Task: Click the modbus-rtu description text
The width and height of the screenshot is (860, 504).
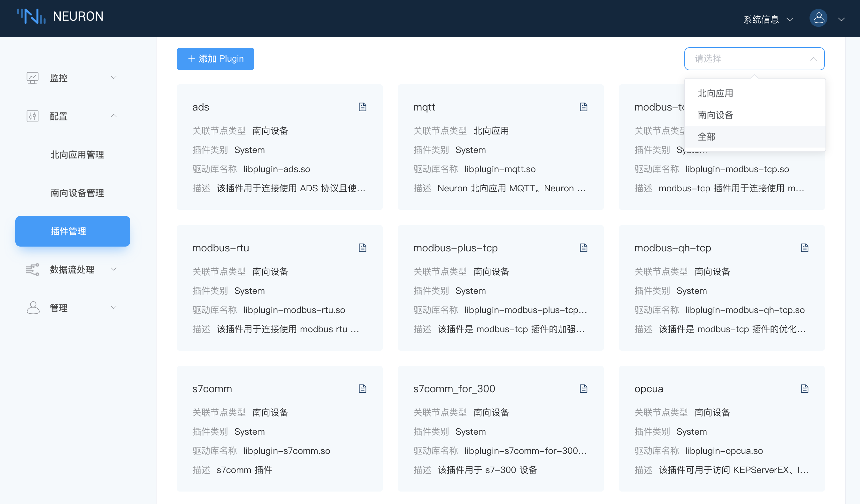Action: (288, 329)
